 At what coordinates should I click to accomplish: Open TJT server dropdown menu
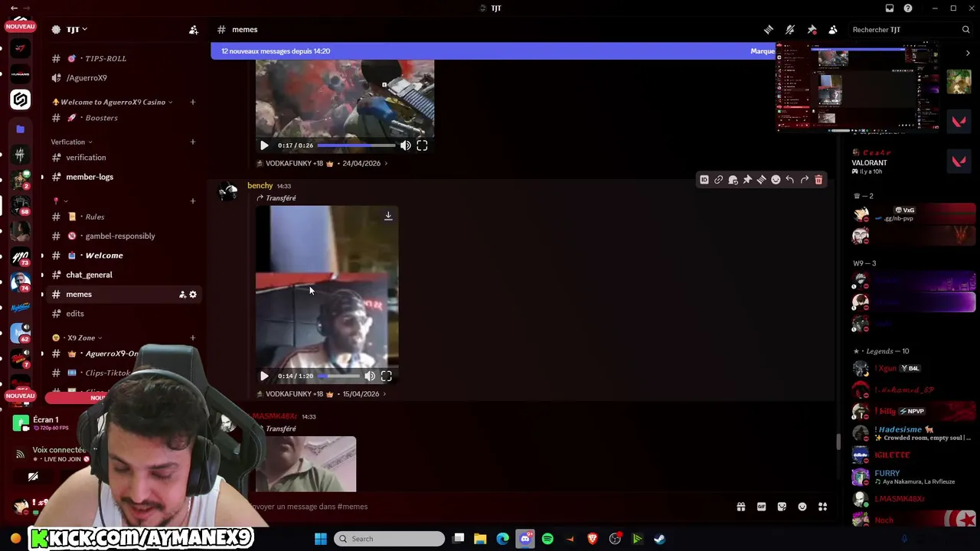(75, 30)
